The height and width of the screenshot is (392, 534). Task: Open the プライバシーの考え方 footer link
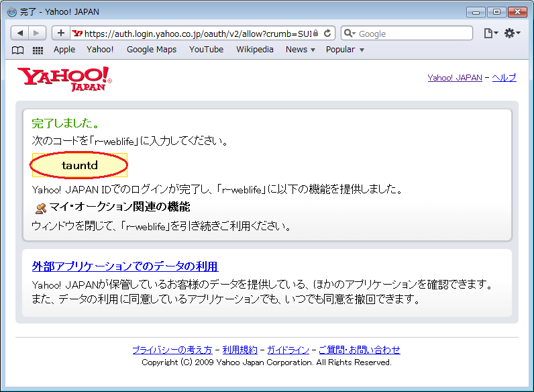pyautogui.click(x=172, y=350)
